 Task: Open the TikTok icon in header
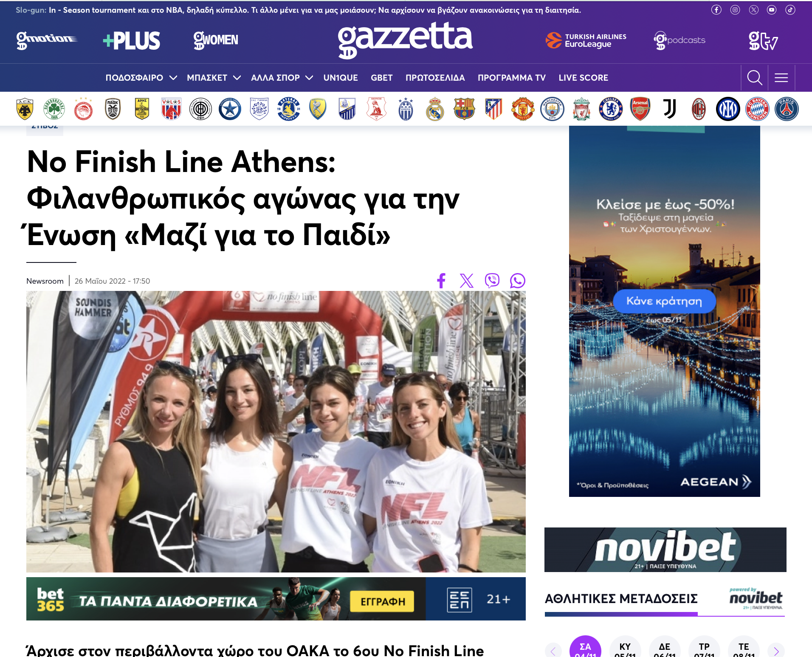[x=790, y=10]
